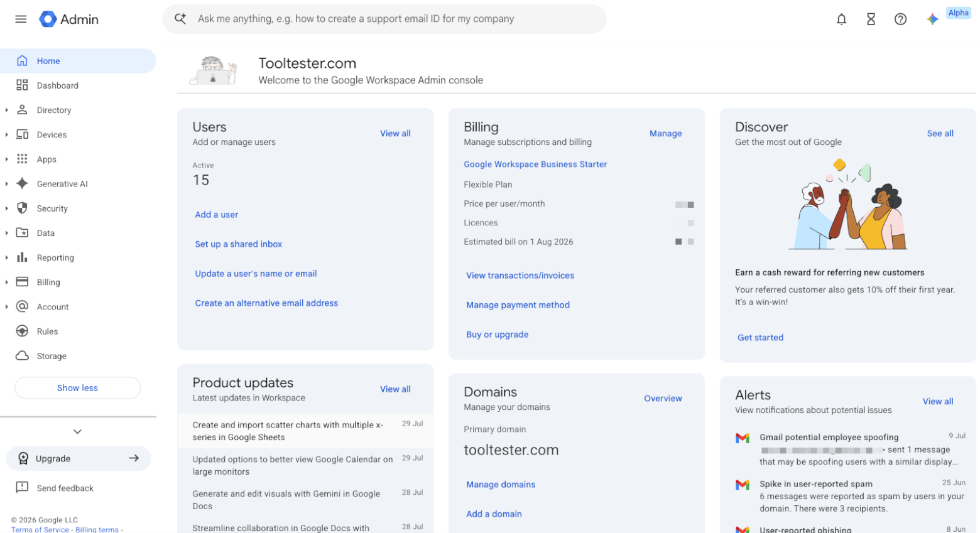Click the chevron below Show less
Screen dimensions: 980x533
(77, 431)
